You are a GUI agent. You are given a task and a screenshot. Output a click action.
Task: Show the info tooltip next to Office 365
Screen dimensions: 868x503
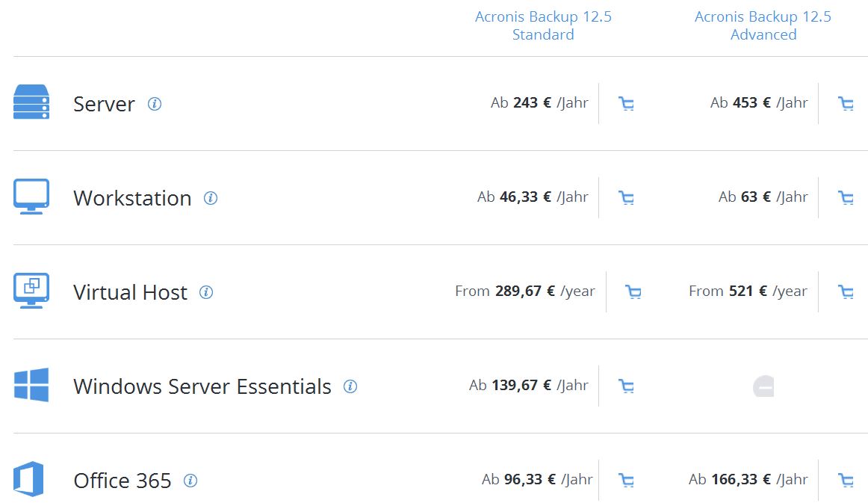(x=190, y=481)
